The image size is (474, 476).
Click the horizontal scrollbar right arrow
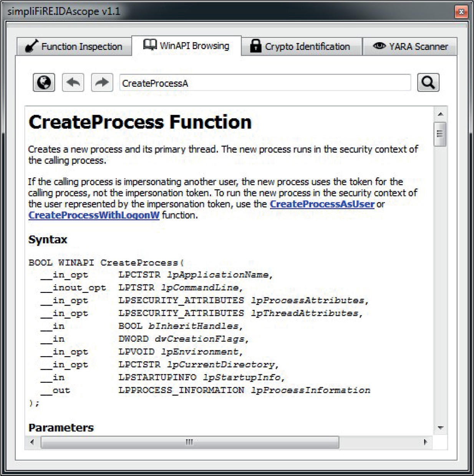tap(425, 442)
